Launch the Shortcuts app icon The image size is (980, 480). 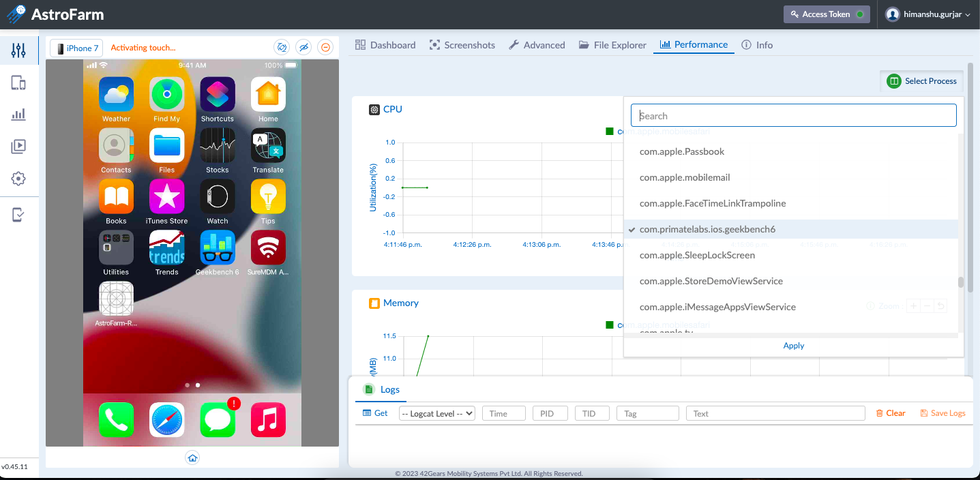(218, 94)
